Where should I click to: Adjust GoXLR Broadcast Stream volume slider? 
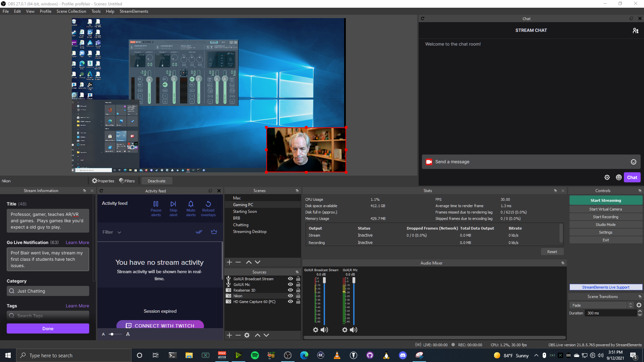coord(324,280)
